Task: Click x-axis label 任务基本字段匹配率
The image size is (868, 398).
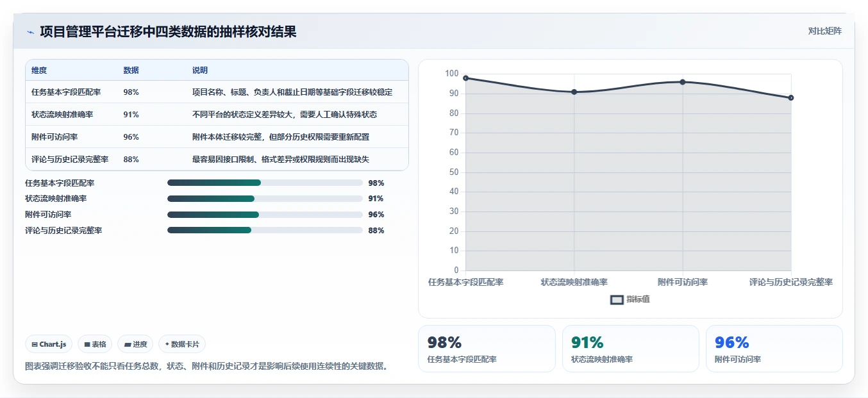Action: pyautogui.click(x=465, y=283)
